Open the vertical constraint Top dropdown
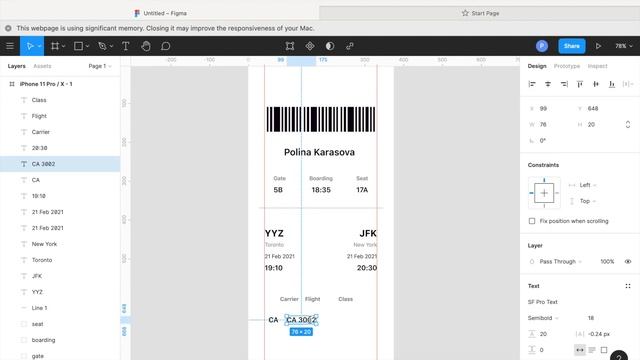Viewport: 640px width, 360px height. (x=588, y=201)
